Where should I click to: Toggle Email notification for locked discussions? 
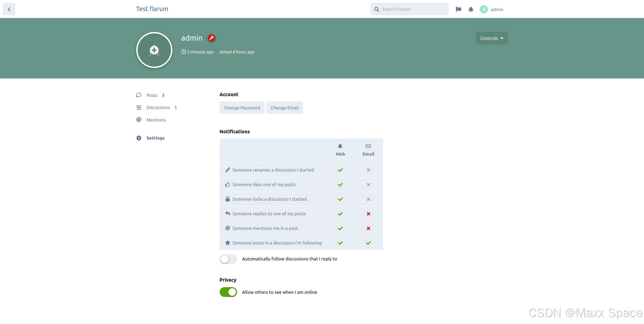[x=368, y=199]
